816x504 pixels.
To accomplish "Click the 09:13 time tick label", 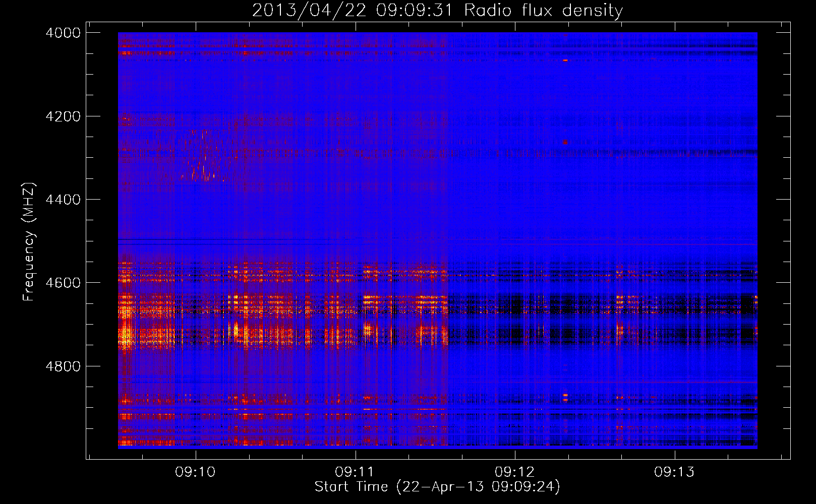I will point(674,472).
